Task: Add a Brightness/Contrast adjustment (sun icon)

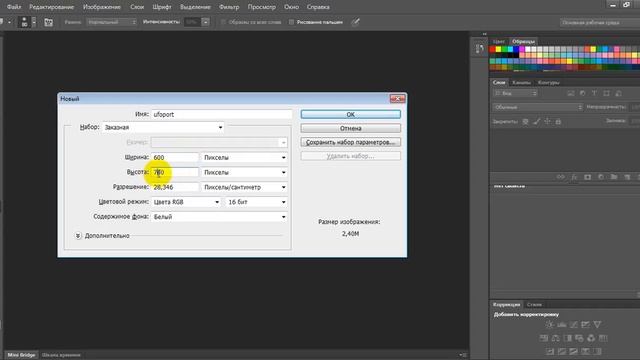Action: [550, 324]
